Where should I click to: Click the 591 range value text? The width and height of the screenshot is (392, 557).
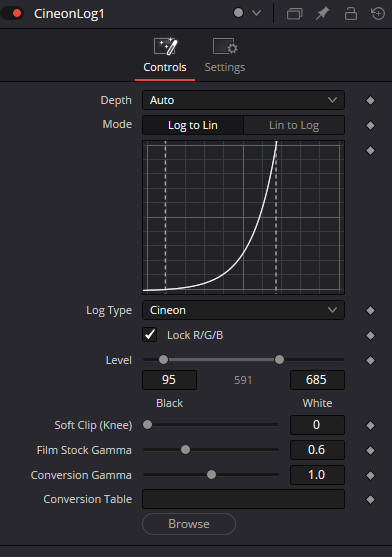point(243,380)
